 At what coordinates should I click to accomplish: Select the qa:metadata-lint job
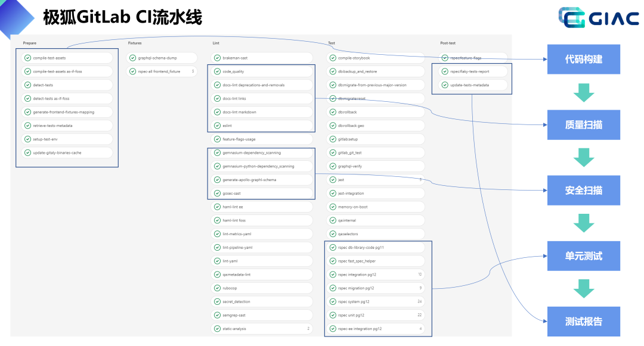click(262, 275)
